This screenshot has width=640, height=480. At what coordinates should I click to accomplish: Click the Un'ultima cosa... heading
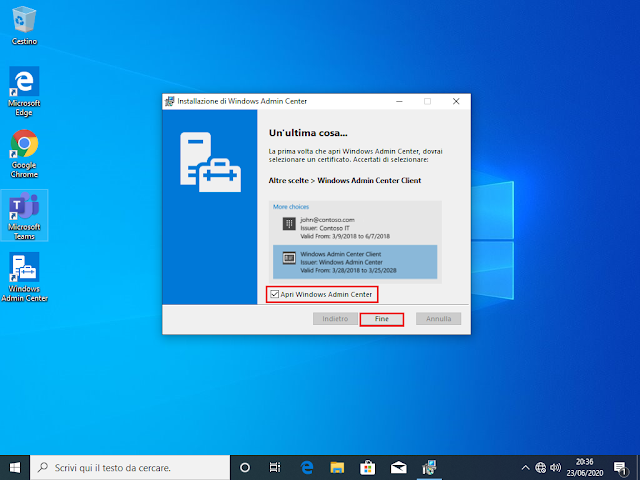(x=308, y=133)
